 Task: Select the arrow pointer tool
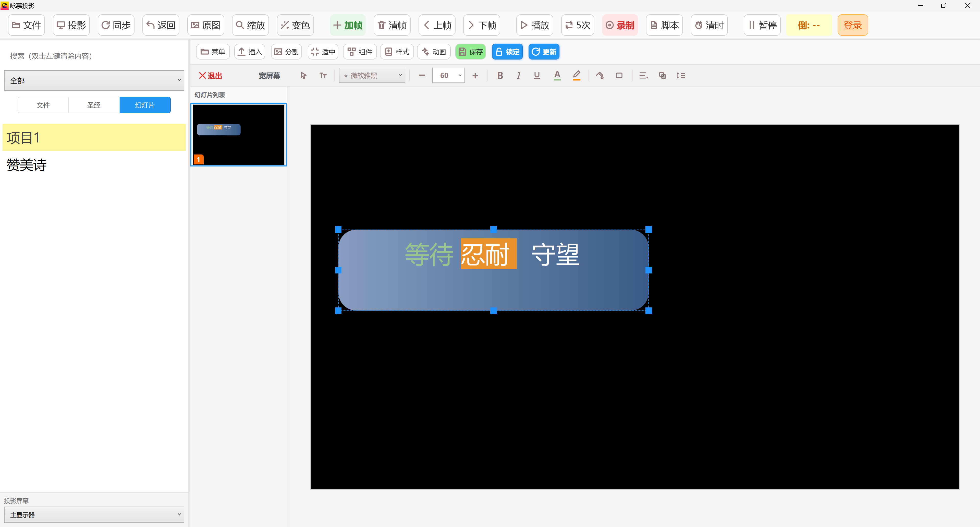[303, 75]
